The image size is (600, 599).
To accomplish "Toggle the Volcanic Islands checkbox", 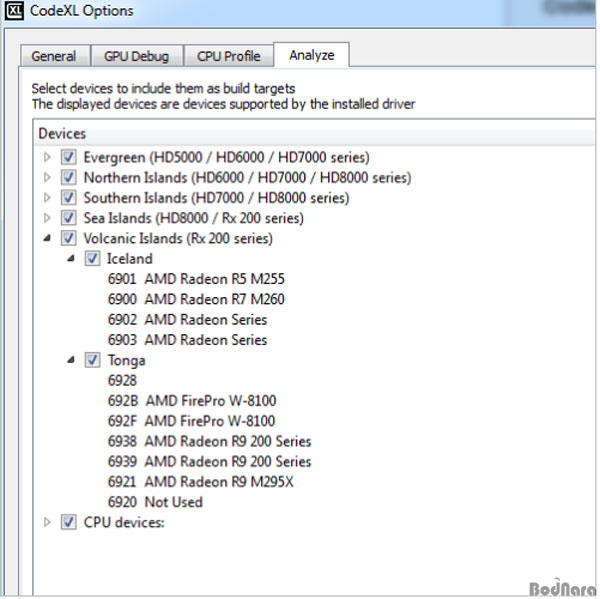I will (x=69, y=238).
